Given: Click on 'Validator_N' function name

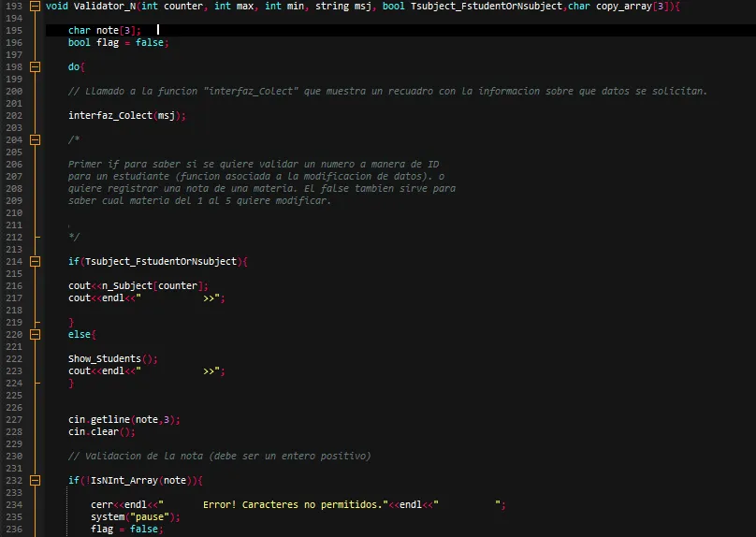Looking at the screenshot, I should [x=105, y=7].
